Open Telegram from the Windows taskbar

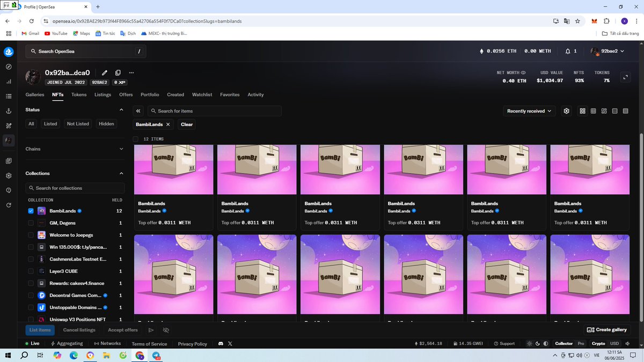pyautogui.click(x=156, y=356)
